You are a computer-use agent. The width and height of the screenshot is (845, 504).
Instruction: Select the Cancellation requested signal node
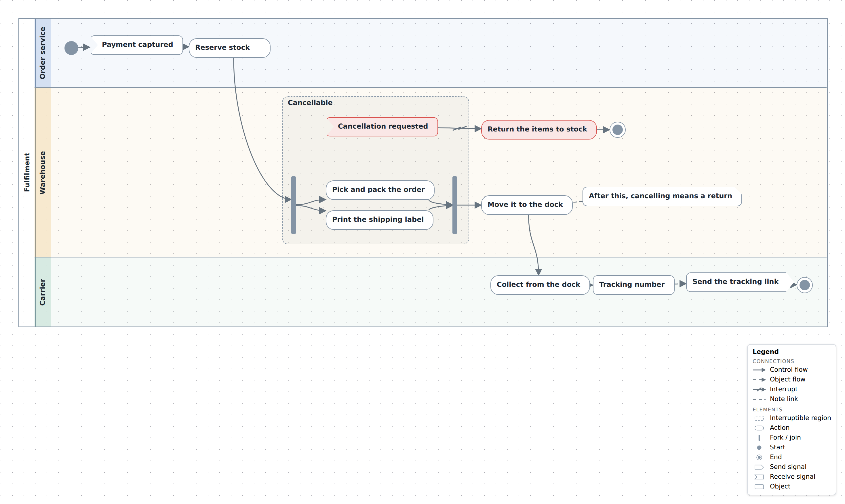tap(382, 127)
